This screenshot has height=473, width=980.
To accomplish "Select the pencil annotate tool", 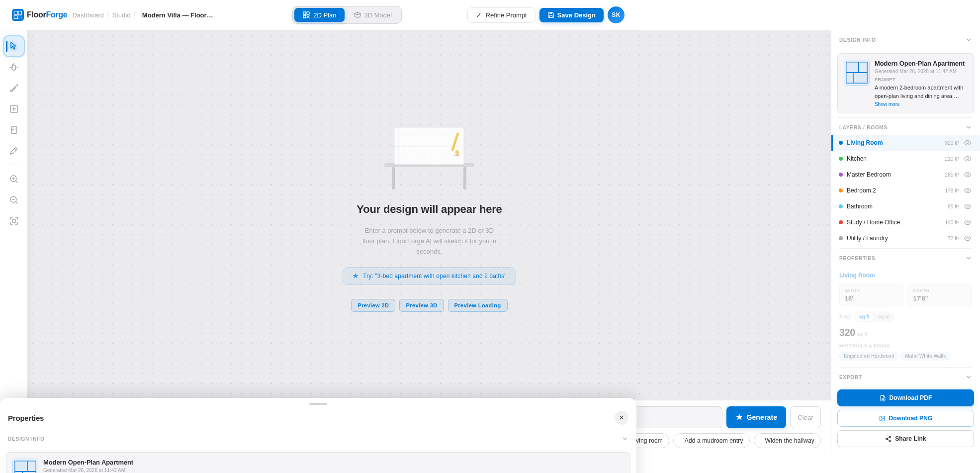I will coord(14,151).
